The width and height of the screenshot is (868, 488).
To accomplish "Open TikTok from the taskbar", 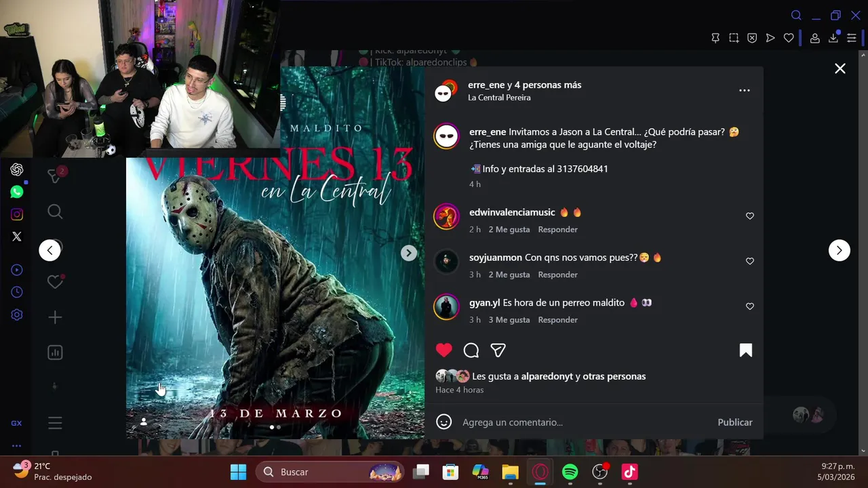I will pyautogui.click(x=630, y=472).
